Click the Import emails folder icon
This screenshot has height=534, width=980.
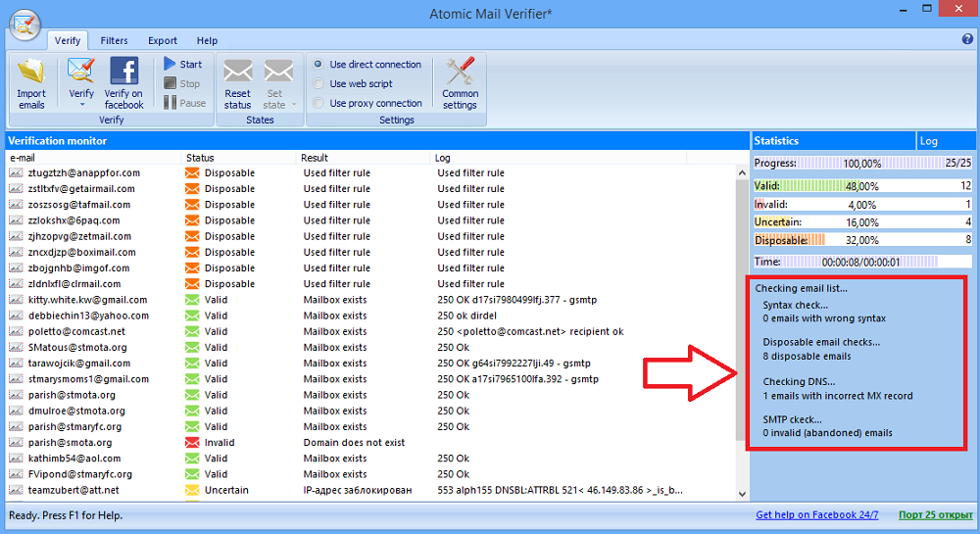[x=31, y=71]
